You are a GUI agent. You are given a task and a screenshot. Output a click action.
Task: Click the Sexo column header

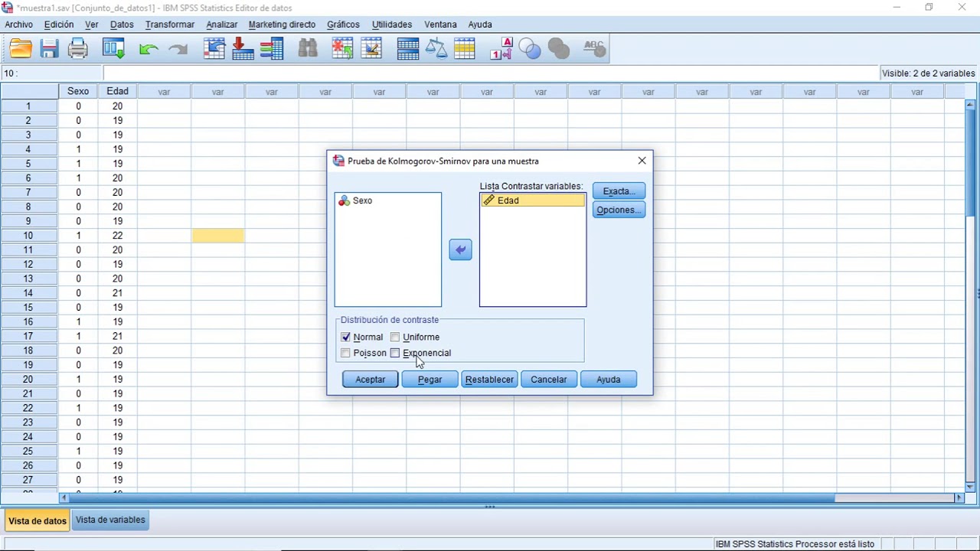coord(78,91)
